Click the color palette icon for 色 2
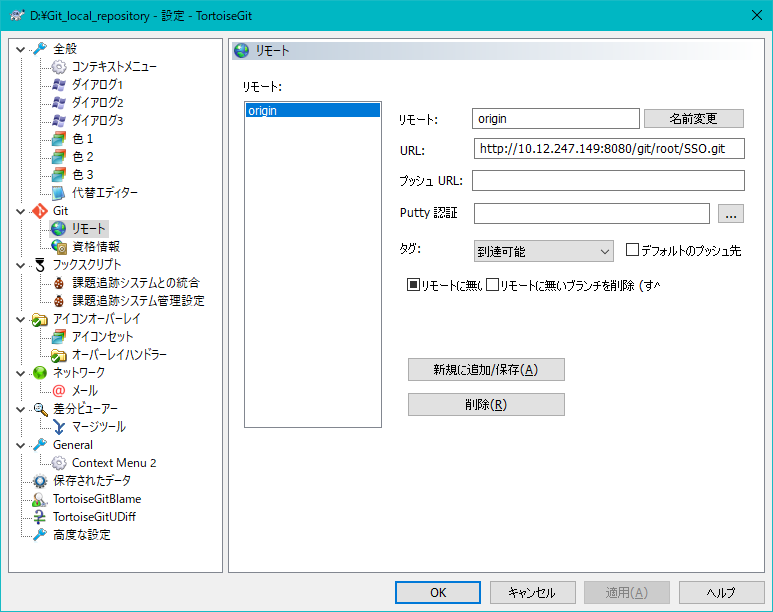 59,156
